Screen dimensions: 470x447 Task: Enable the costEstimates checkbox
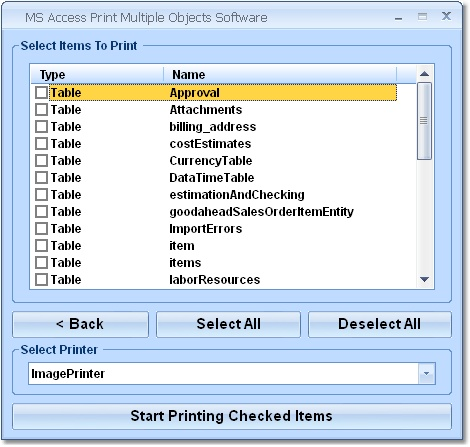click(41, 144)
